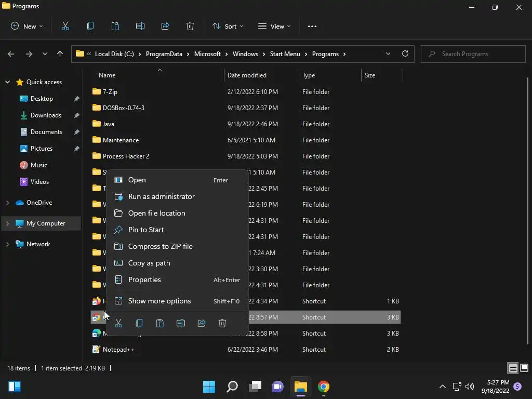This screenshot has width=532, height=399.
Task: Sort by the Date modified column header
Action: pos(261,75)
